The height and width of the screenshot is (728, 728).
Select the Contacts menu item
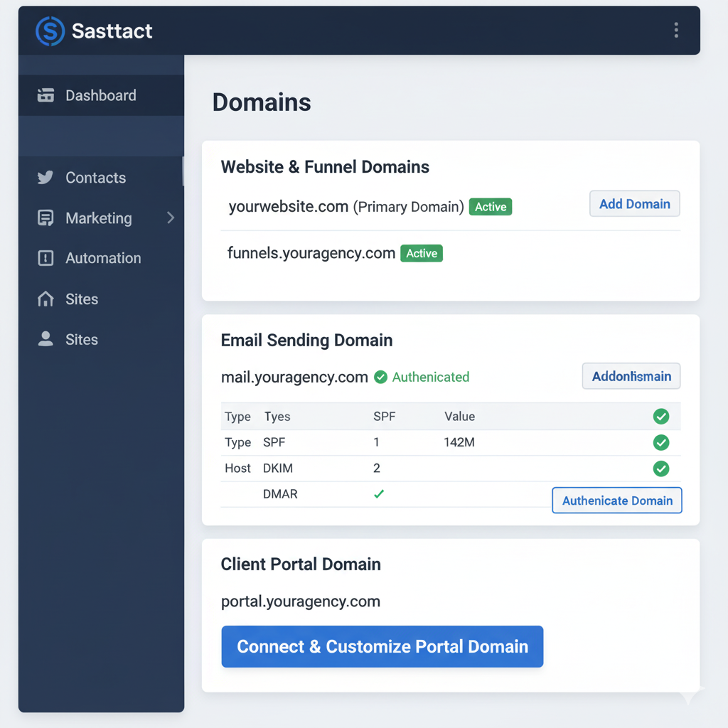[x=95, y=178]
